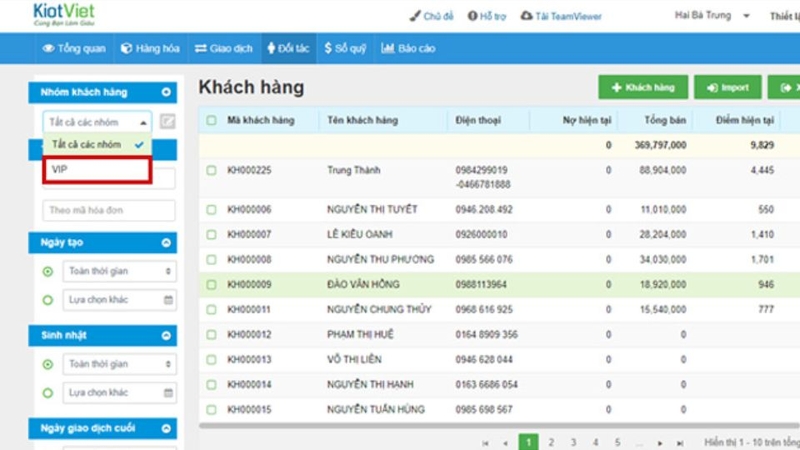The width and height of the screenshot is (800, 450).
Task: Tick checkbox for KH000011
Action: [211, 310]
